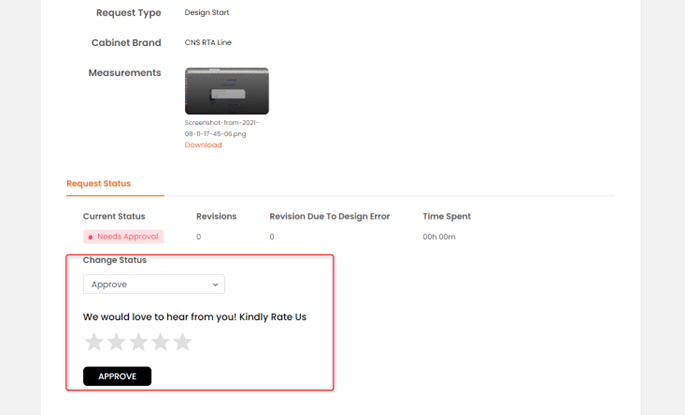Click the Change Status dropdown chevron arrow
This screenshot has width=685, height=415.
pyautogui.click(x=215, y=285)
